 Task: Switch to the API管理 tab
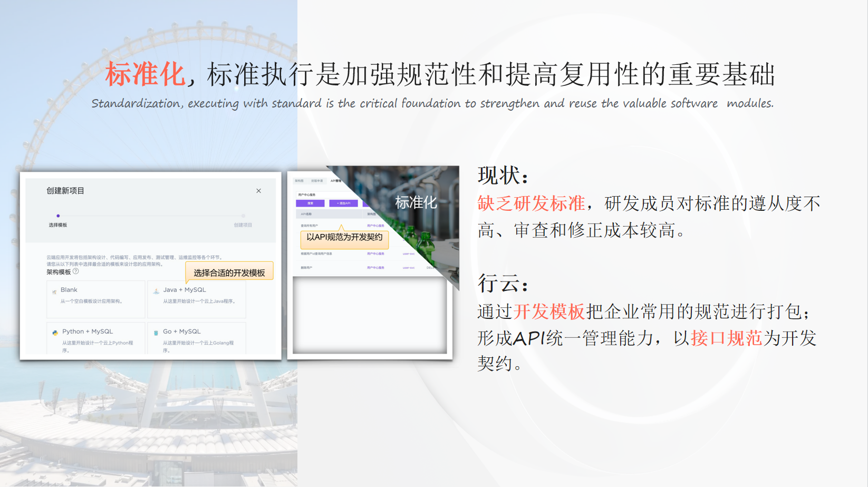pyautogui.click(x=336, y=181)
